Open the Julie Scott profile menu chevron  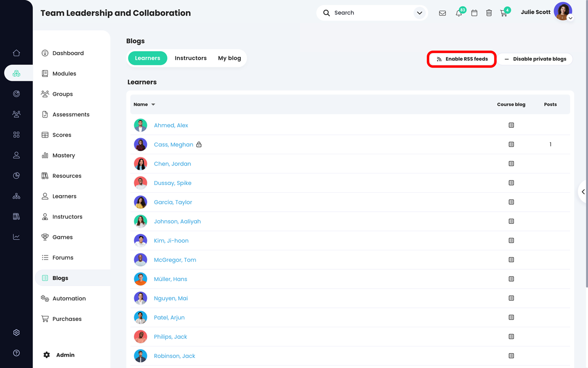click(570, 18)
